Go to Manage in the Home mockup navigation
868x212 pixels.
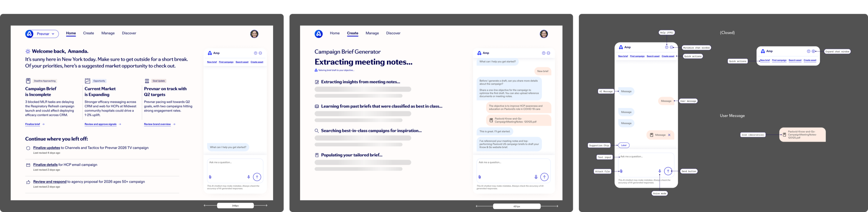click(x=108, y=33)
